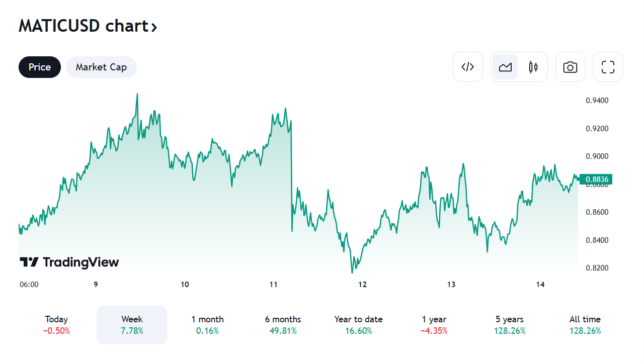Show the 1 year performance range
Screen dimensions: 644x362
coord(434,325)
